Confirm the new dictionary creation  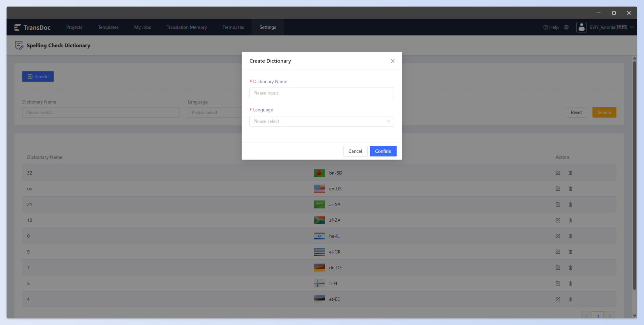click(x=383, y=151)
